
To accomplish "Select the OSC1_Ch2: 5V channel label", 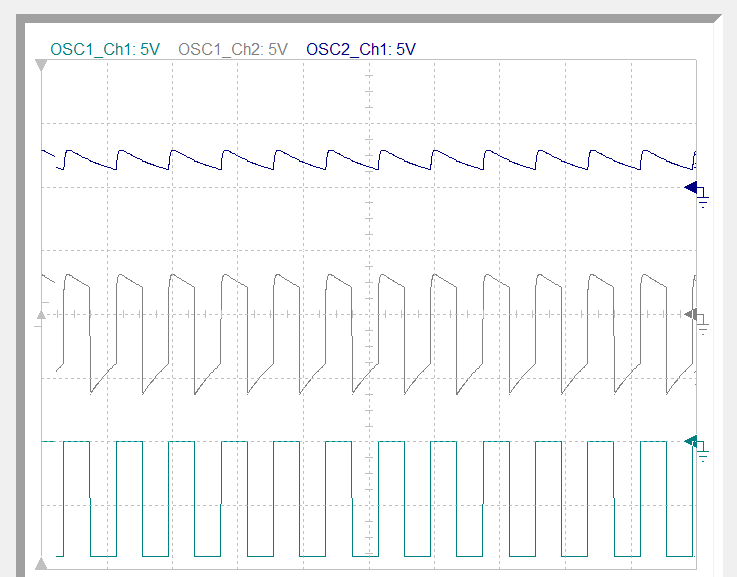I will click(x=233, y=49).
